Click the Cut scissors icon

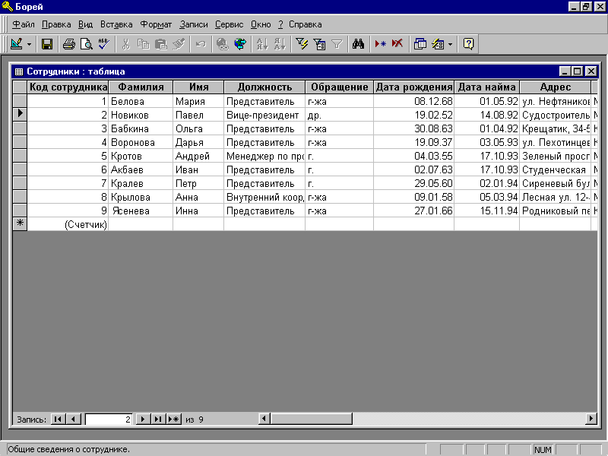[x=125, y=44]
